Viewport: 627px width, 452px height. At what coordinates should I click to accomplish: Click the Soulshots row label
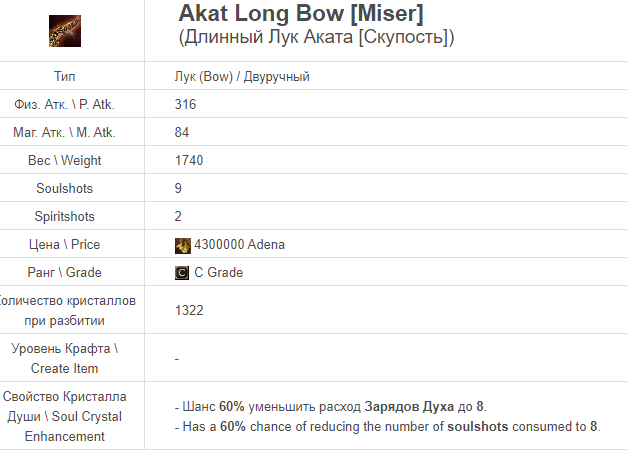pyautogui.click(x=64, y=188)
